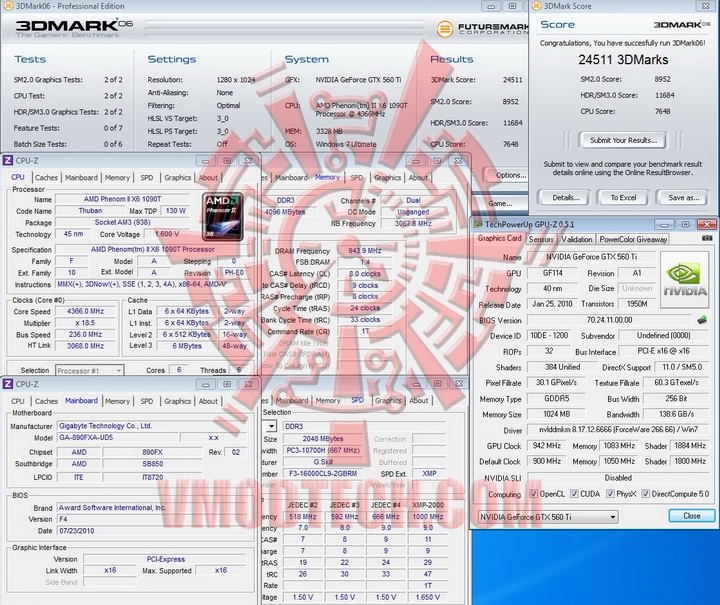Click the SPD part number F3-16000CL9-2GBRM
The image size is (720, 605).
click(323, 473)
